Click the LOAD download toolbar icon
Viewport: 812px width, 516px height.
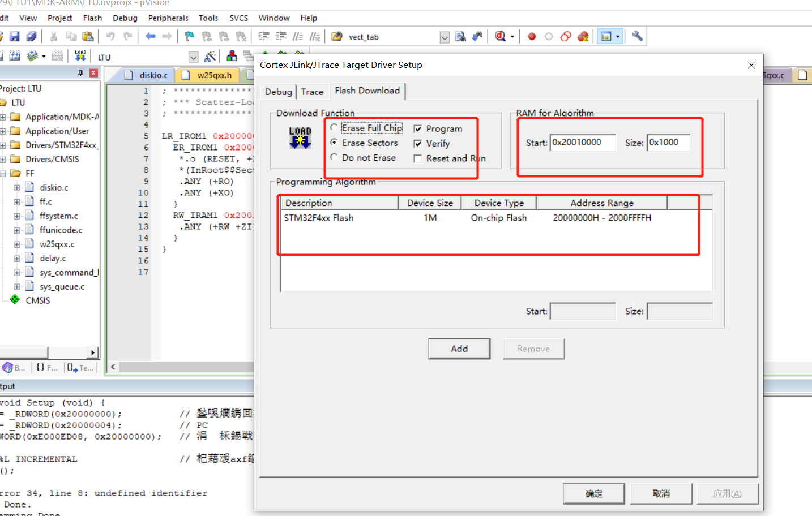coord(80,56)
